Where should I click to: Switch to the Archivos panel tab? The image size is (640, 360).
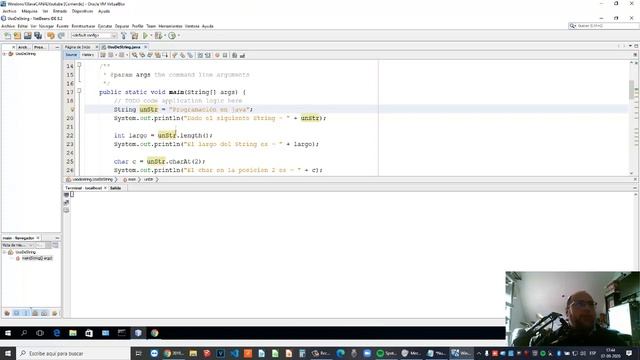coord(23,47)
